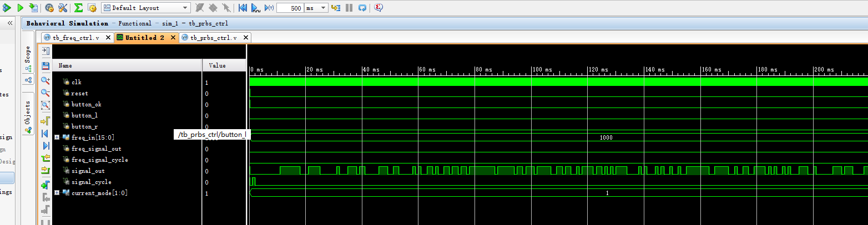Click the 60 ms timeline marker
Viewport: 868px width, 225px height.
point(428,69)
